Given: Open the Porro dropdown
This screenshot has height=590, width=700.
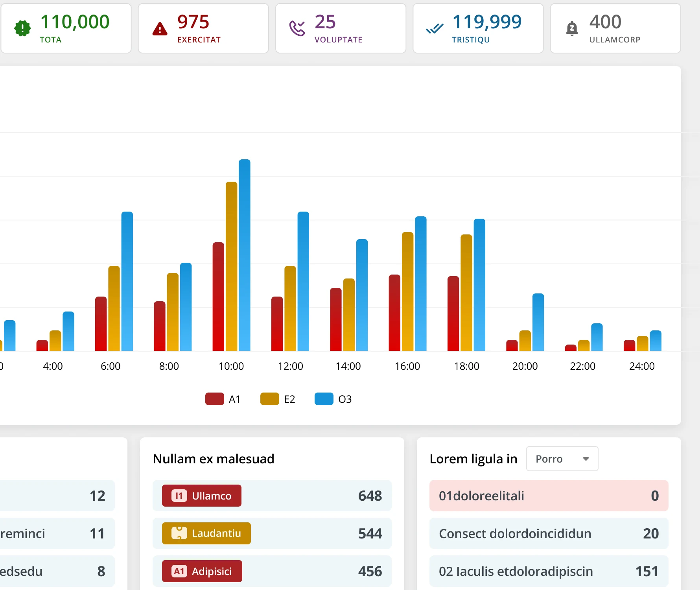Looking at the screenshot, I should pos(562,459).
